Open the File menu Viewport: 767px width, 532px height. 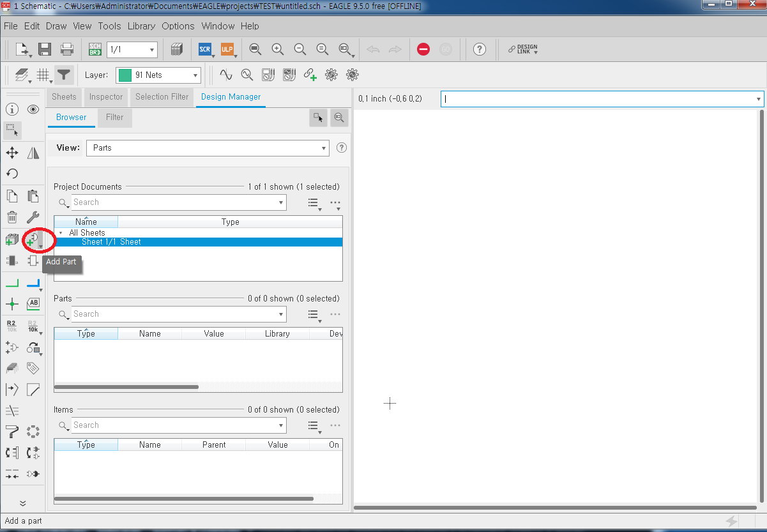(x=10, y=26)
